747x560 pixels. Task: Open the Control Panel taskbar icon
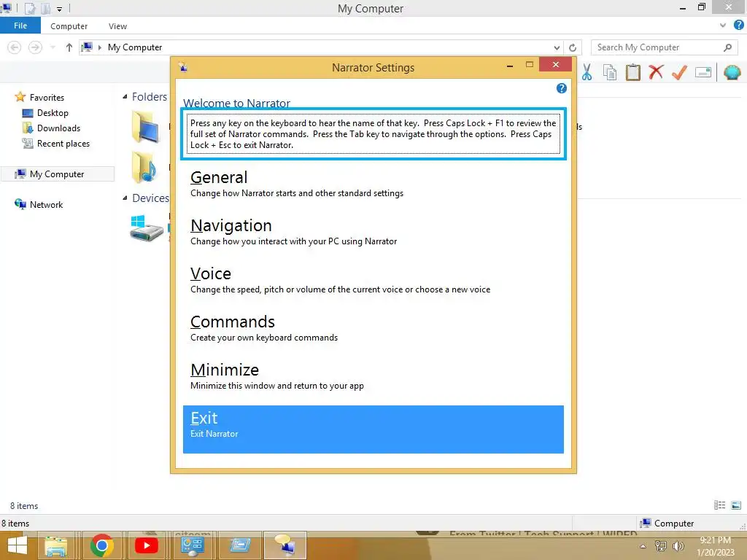point(193,545)
